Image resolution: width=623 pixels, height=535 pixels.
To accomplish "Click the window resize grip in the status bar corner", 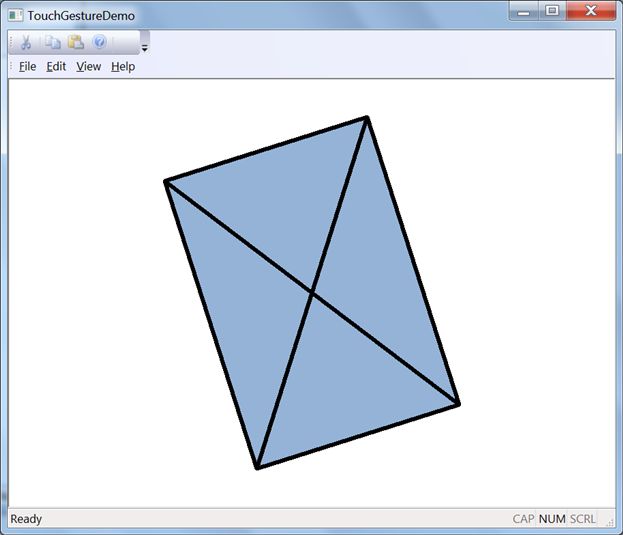I will 610,522.
